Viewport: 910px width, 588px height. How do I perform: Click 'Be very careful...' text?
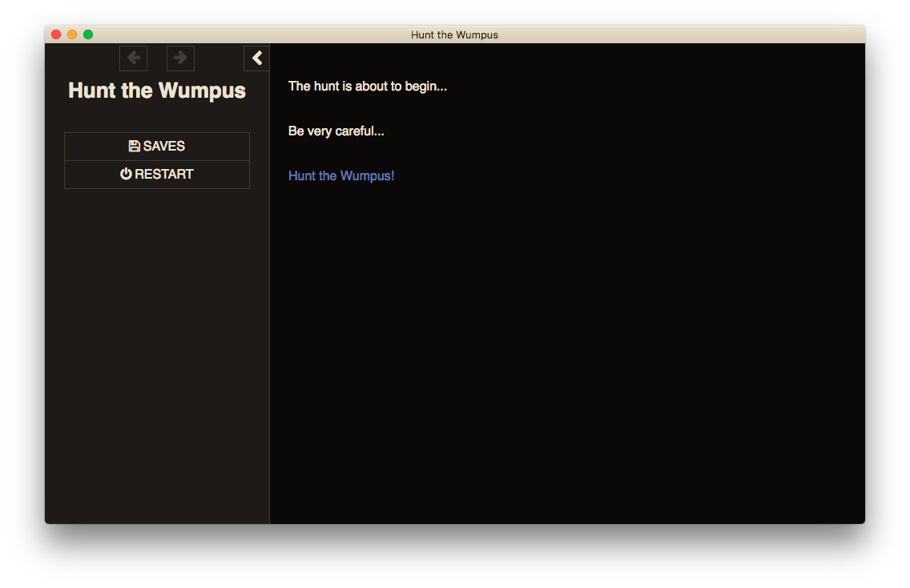(336, 131)
